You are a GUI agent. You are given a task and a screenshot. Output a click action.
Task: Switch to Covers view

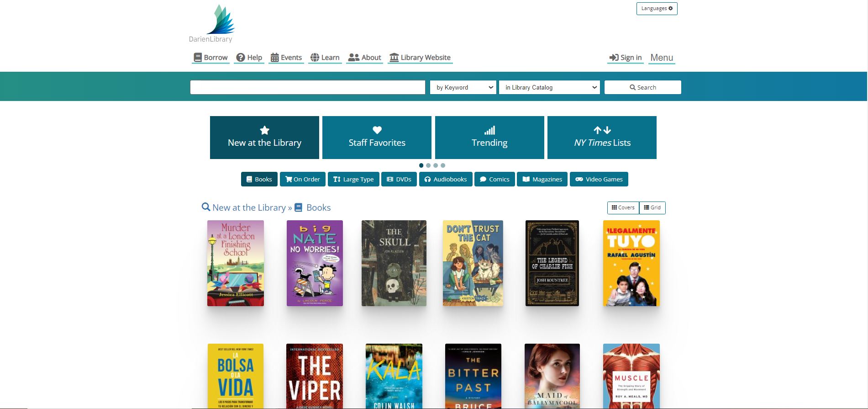(x=623, y=207)
